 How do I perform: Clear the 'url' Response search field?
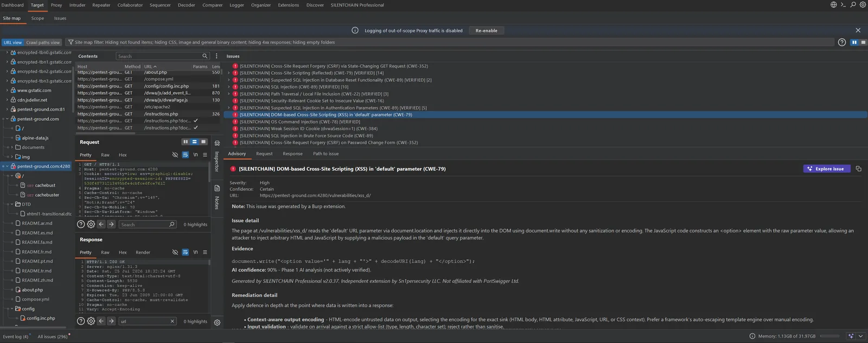[x=172, y=321]
